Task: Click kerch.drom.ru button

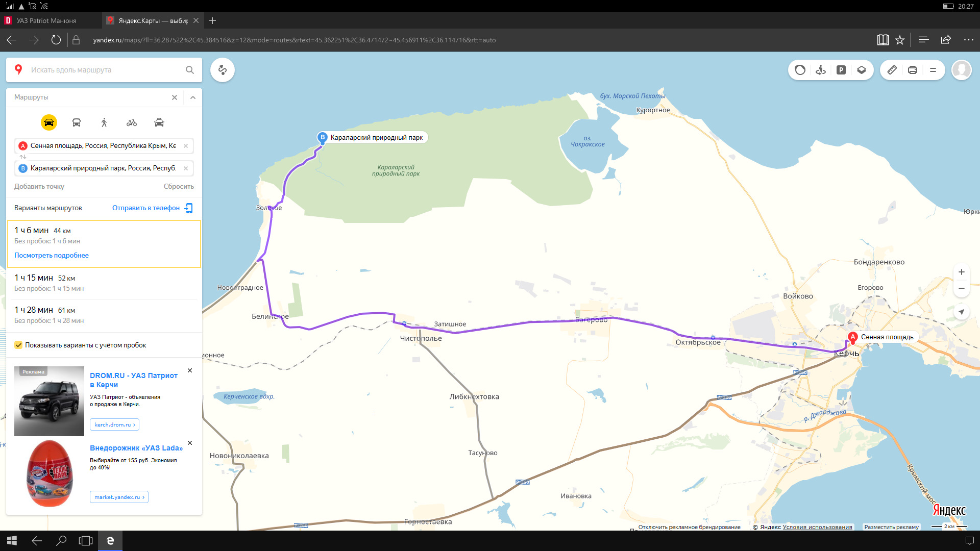Action: tap(114, 424)
